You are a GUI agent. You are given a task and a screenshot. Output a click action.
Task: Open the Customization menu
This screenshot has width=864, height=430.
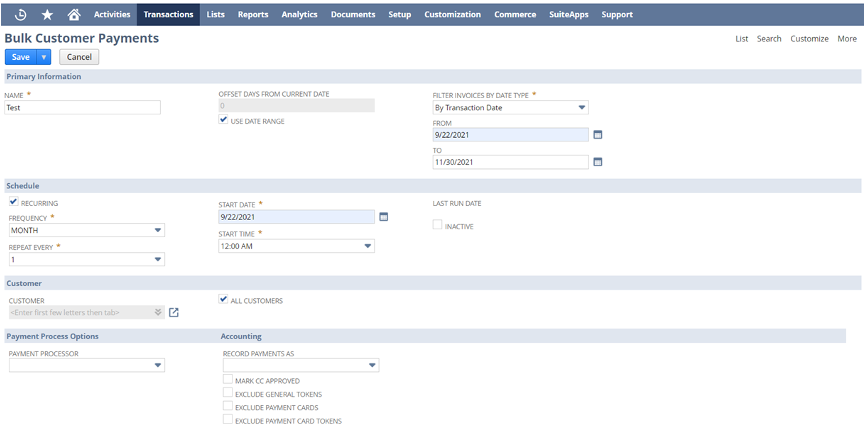pos(452,15)
